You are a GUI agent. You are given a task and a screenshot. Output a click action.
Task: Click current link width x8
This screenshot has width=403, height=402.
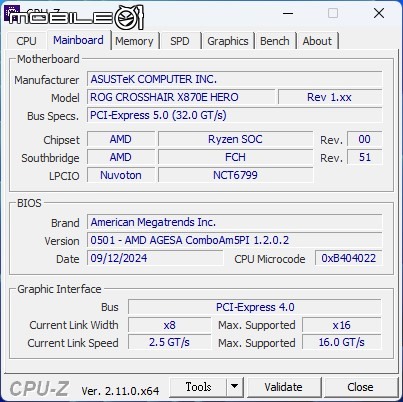[x=169, y=325]
